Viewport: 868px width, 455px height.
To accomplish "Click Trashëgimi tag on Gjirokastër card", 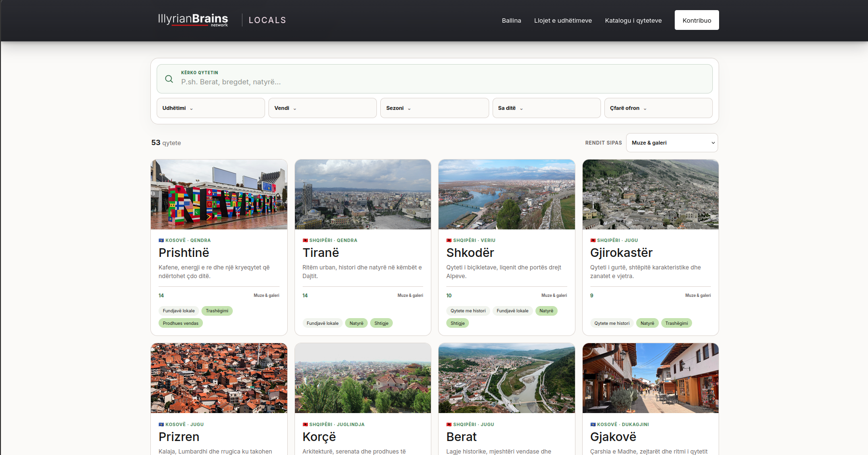I will (677, 323).
